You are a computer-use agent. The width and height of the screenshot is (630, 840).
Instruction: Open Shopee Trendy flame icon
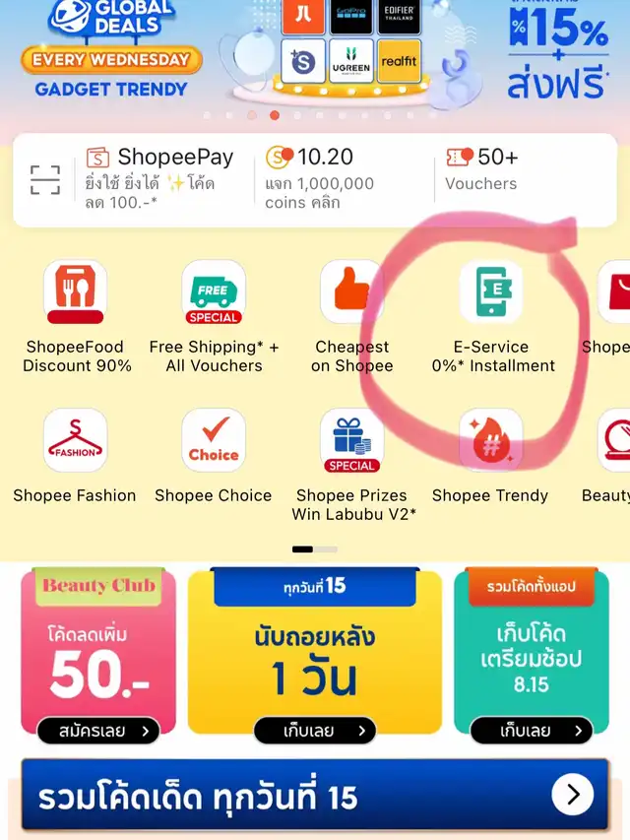point(491,440)
